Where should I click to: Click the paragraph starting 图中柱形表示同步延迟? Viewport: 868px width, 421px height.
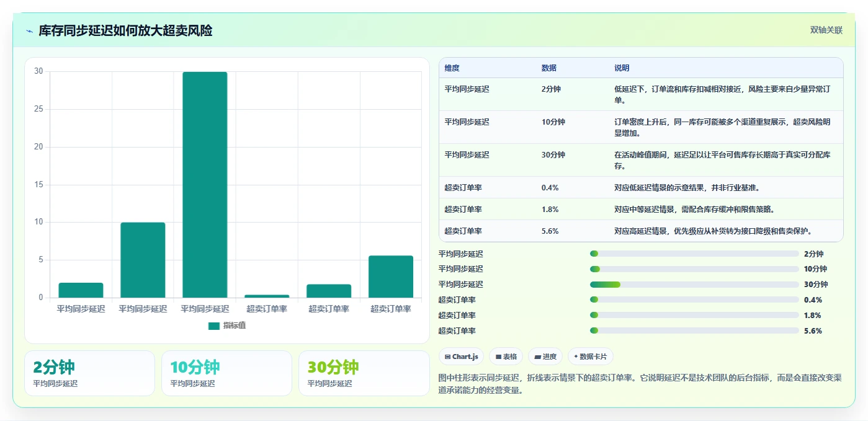point(640,384)
